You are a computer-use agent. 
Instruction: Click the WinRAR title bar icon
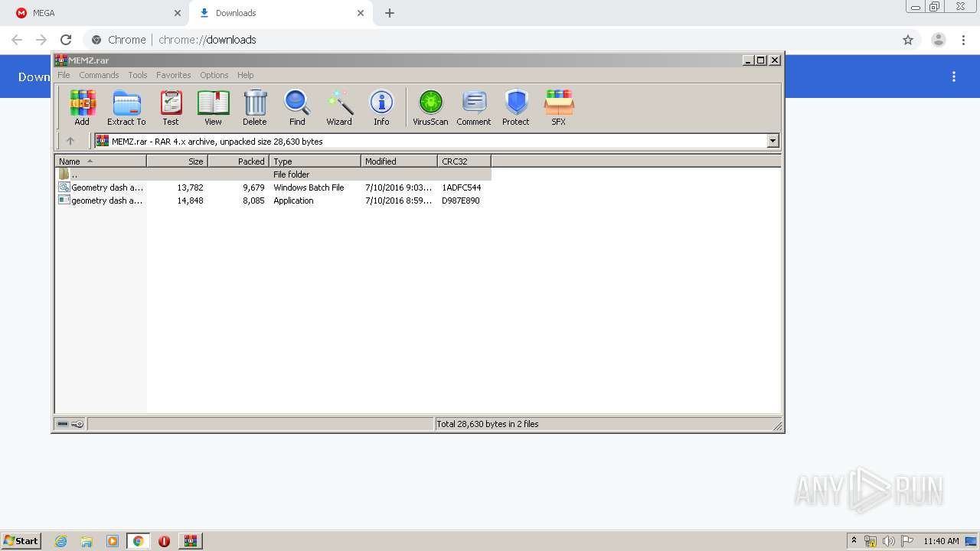pyautogui.click(x=60, y=60)
